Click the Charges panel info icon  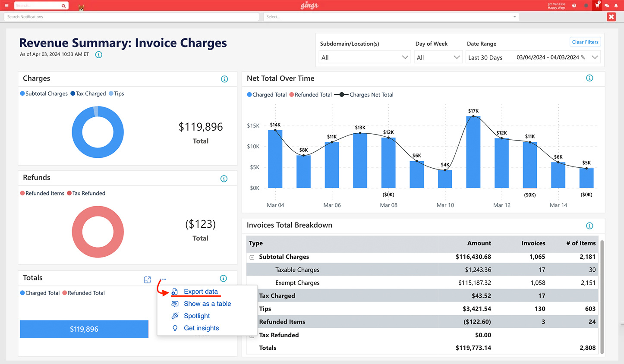(224, 79)
